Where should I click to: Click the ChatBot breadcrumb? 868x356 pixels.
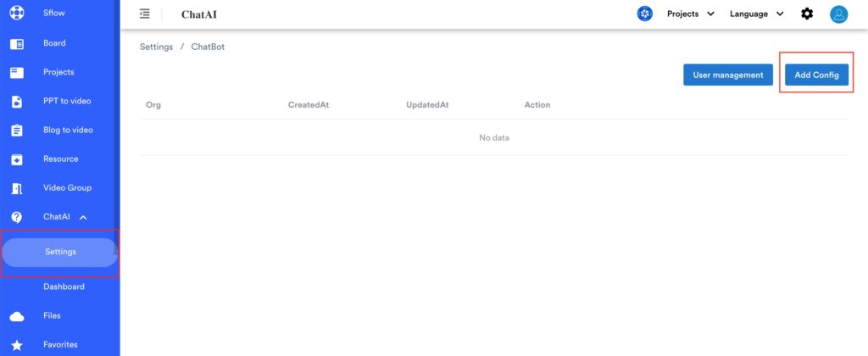209,47
